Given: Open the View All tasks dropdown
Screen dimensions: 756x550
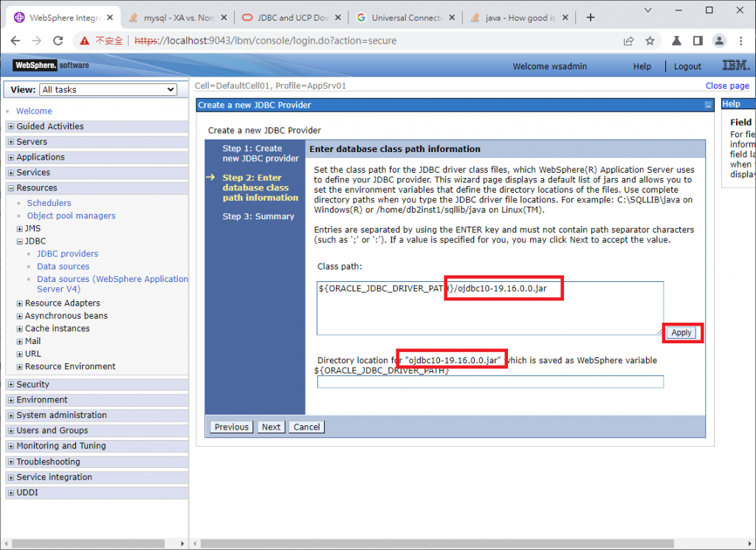Looking at the screenshot, I should tap(108, 89).
